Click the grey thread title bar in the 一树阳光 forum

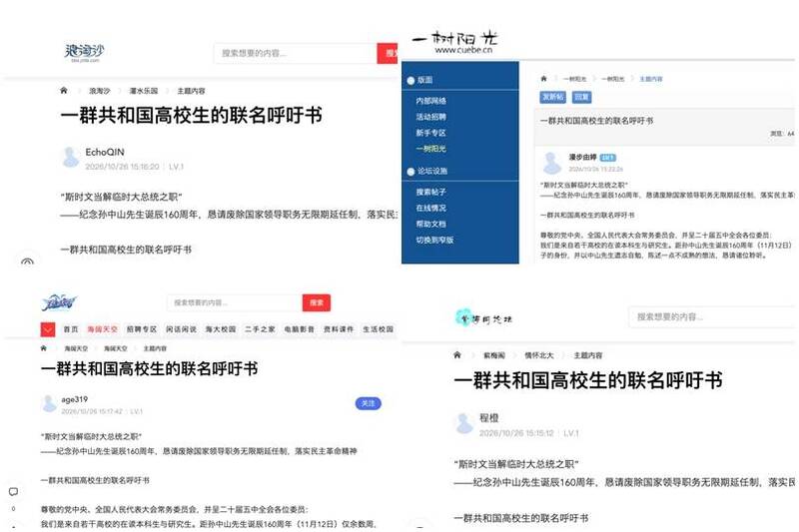click(664, 126)
